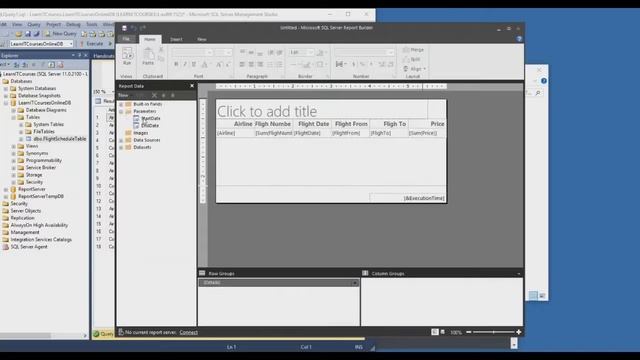The image size is (640, 360).
Task: Expand the System Databases node
Action: click(6, 88)
